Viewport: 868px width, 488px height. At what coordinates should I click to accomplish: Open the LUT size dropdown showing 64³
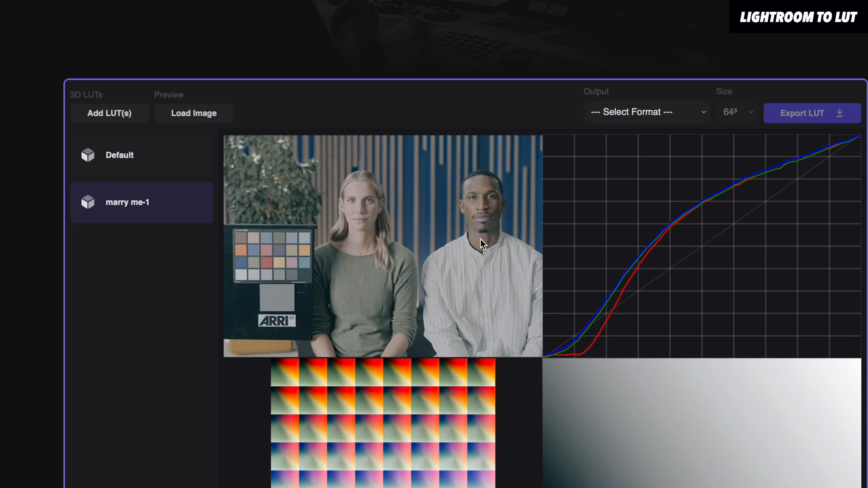[x=737, y=112]
